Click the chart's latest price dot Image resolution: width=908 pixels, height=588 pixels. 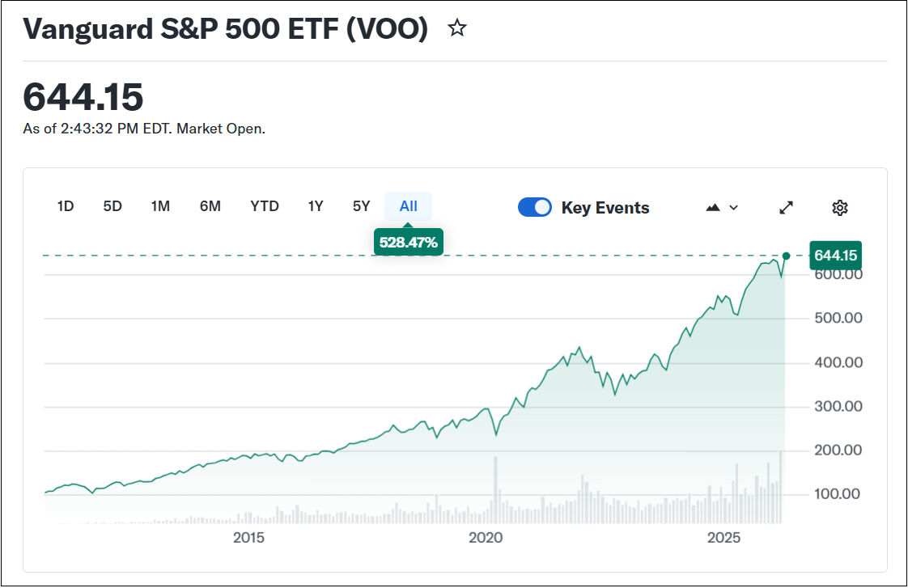[x=786, y=256]
